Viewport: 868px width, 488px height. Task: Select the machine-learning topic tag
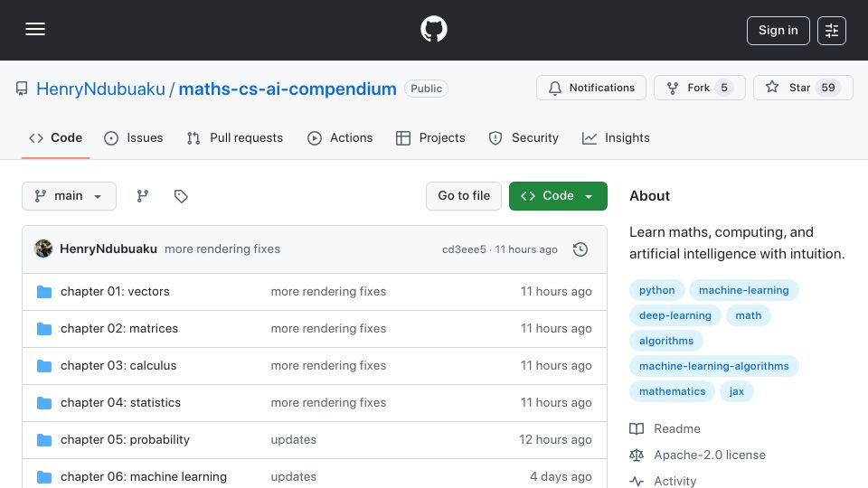[x=743, y=290]
